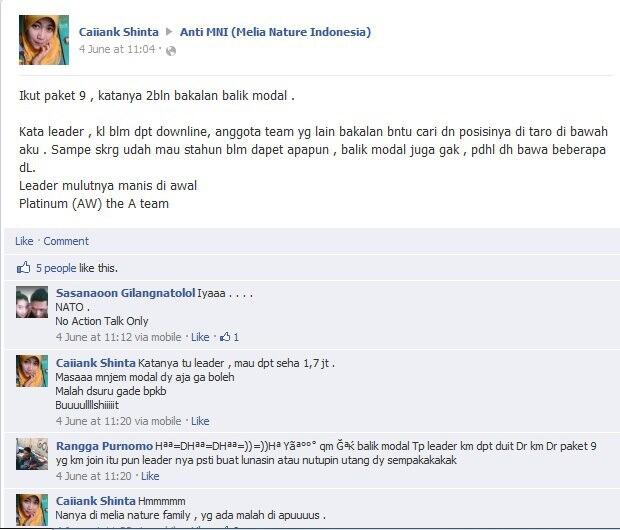Click the globe privacy icon beside the post time
The width and height of the screenshot is (620, 530).
pyautogui.click(x=171, y=51)
